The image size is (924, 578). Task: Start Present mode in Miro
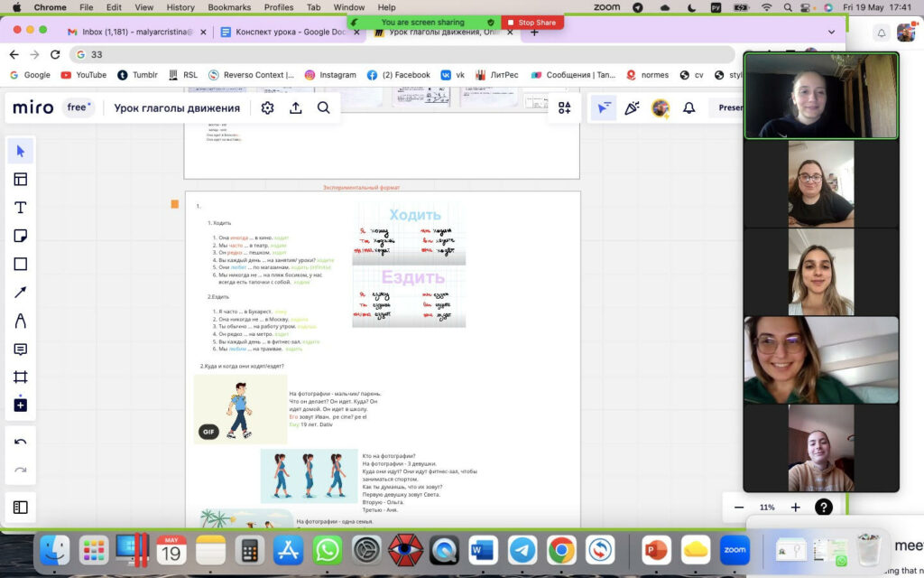[729, 108]
